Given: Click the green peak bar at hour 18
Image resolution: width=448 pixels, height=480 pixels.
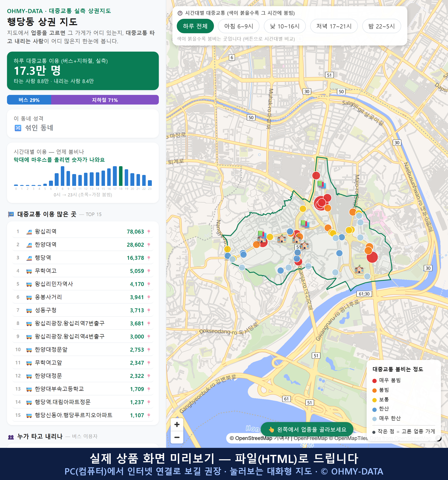Looking at the screenshot, I should click(x=121, y=176).
